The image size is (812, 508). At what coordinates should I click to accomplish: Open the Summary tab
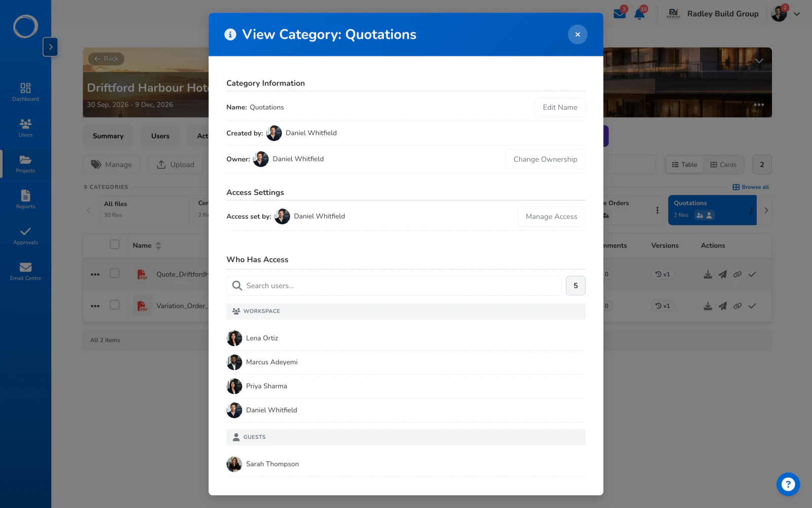(108, 136)
